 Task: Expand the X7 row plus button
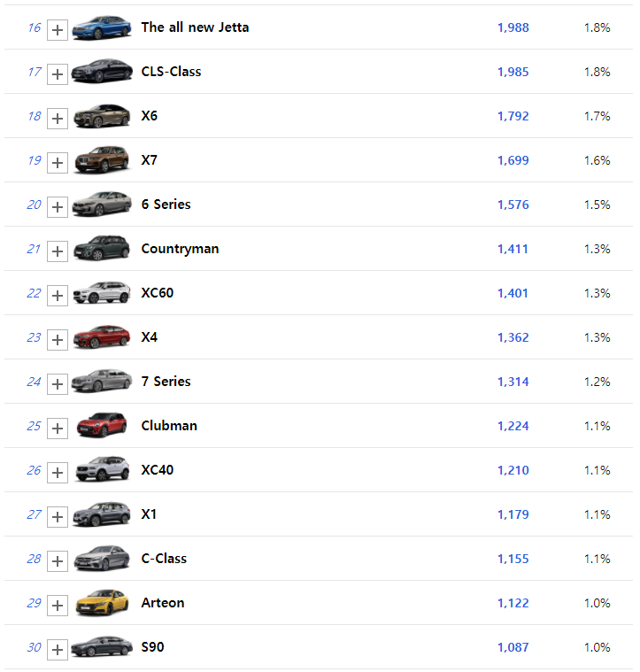pos(58,163)
